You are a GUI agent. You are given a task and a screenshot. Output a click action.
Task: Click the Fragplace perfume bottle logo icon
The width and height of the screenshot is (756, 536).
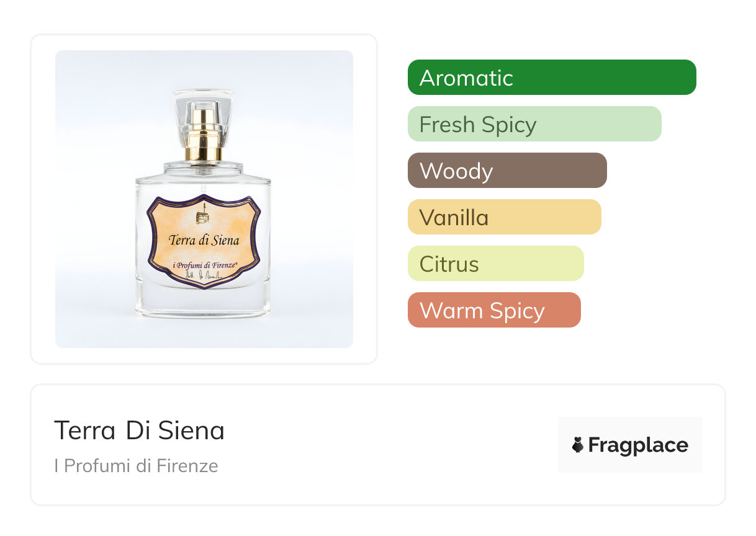[x=578, y=445]
